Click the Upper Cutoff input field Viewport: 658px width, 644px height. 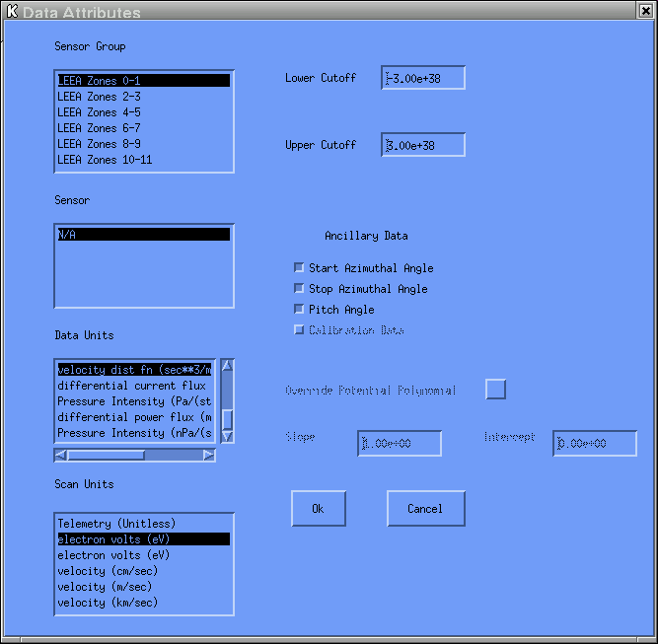[423, 145]
